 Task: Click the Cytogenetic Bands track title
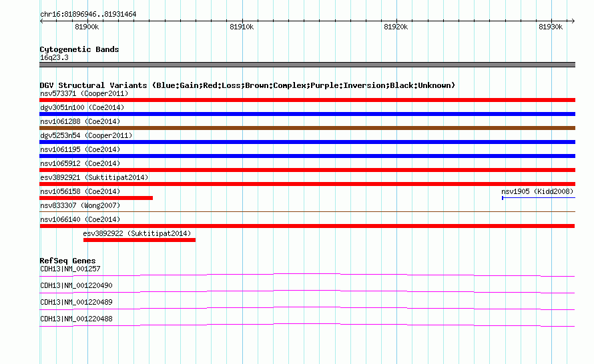click(x=79, y=49)
